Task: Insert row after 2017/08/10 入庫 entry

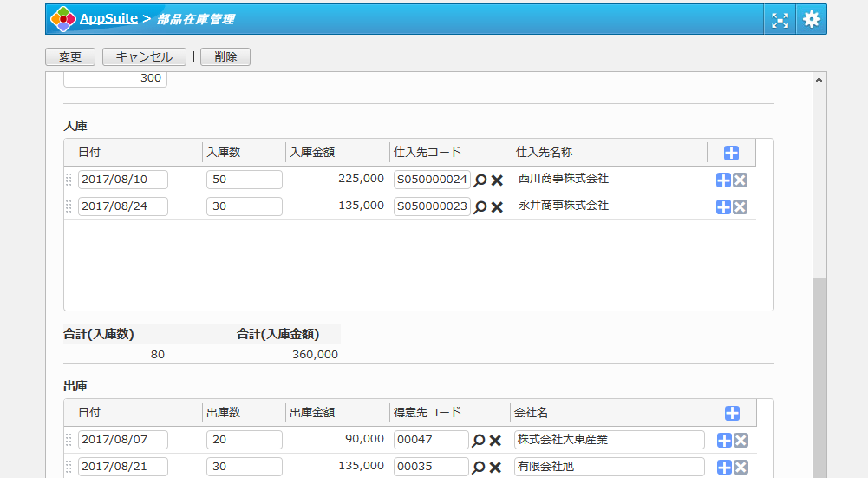Action: pyautogui.click(x=723, y=180)
